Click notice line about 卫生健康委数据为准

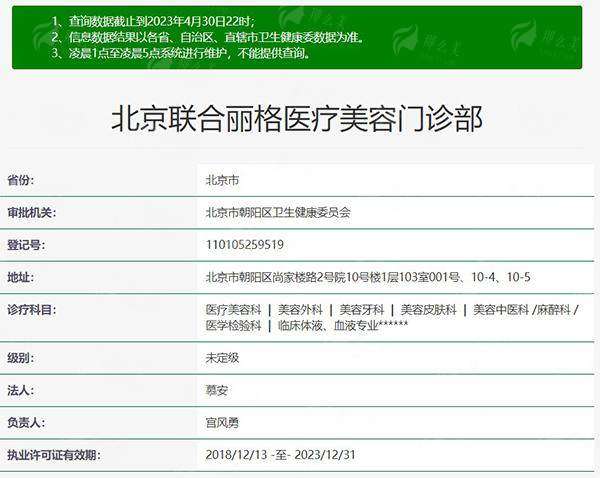point(208,37)
